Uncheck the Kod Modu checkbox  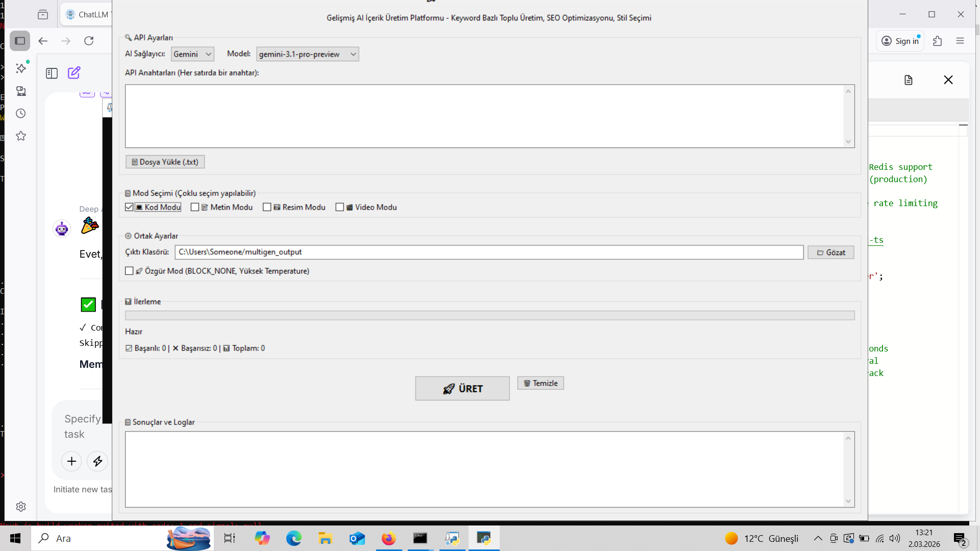129,207
